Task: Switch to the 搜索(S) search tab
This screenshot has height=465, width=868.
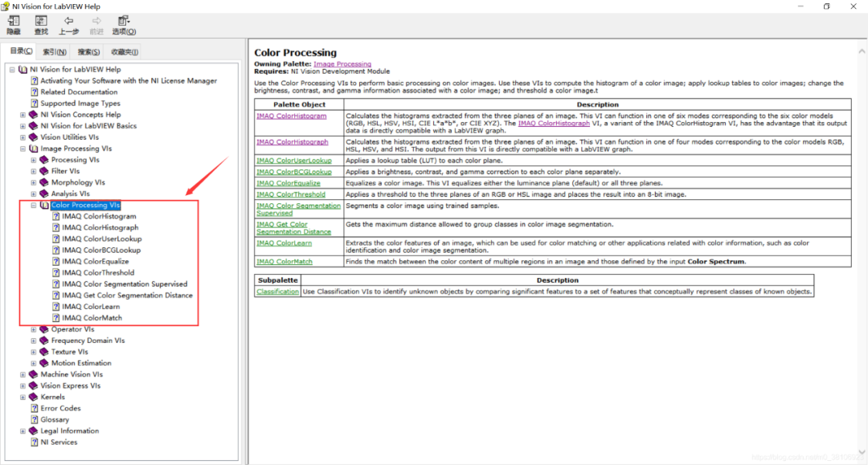Action: coord(88,52)
